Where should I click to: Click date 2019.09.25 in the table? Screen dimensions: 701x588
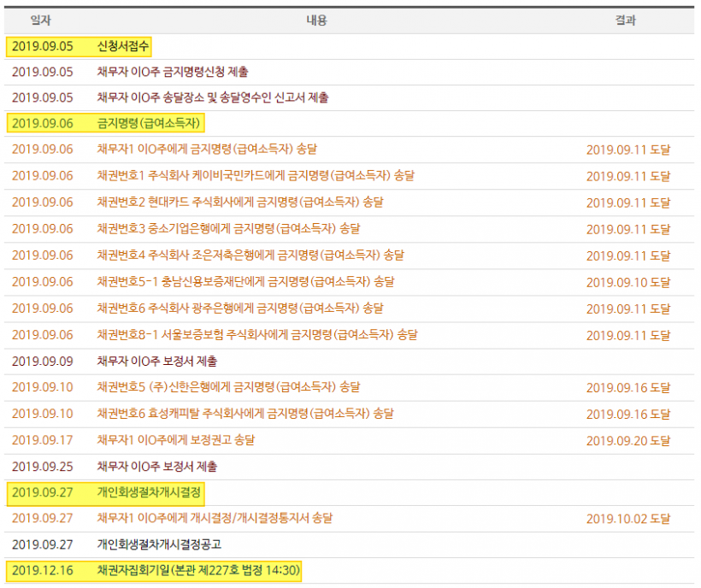43,467
